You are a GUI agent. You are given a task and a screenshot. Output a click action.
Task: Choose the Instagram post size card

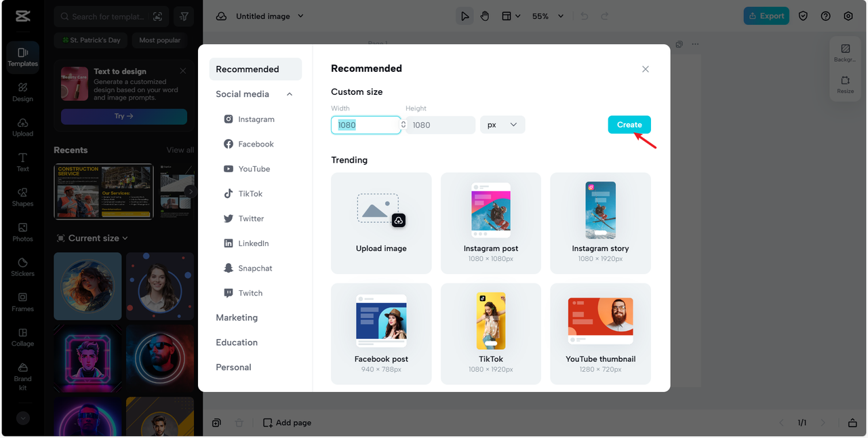click(491, 223)
